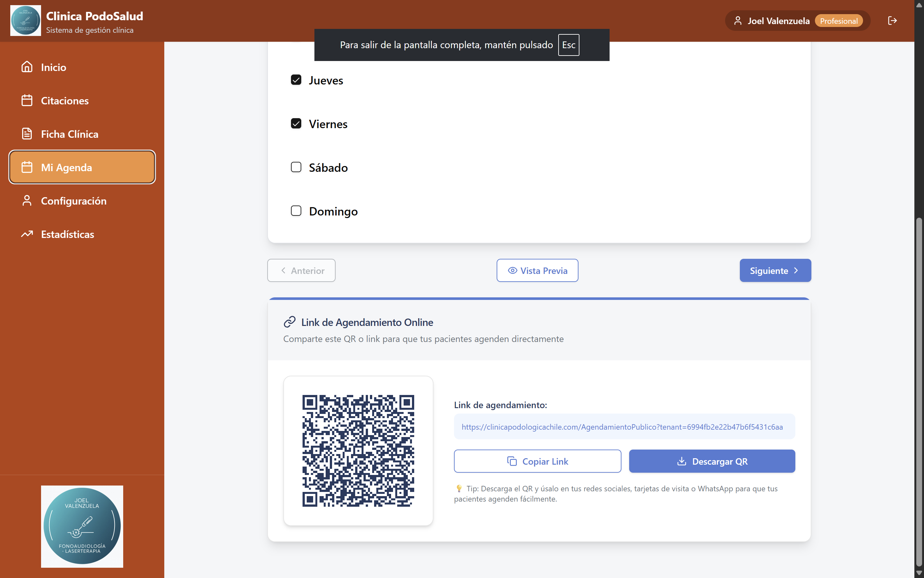924x578 pixels.
Task: Download the QR with Descargar QR
Action: (x=712, y=461)
